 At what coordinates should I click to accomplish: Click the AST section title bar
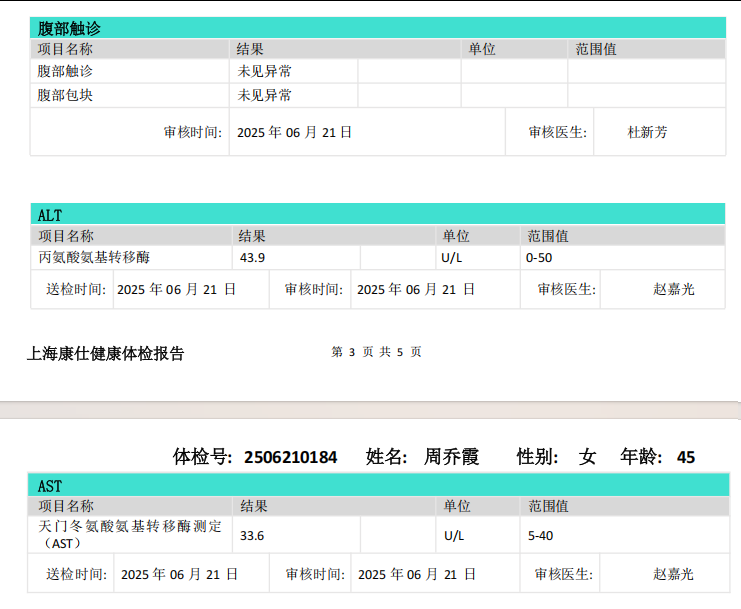pos(377,486)
